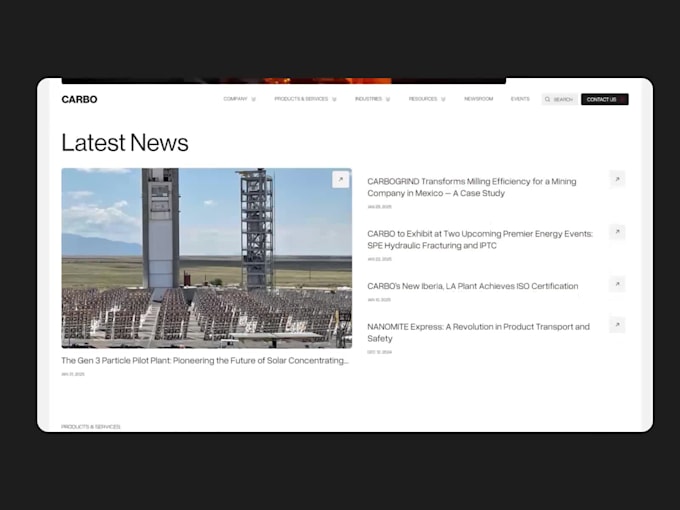Open the solar pilot plant photo

(206, 258)
